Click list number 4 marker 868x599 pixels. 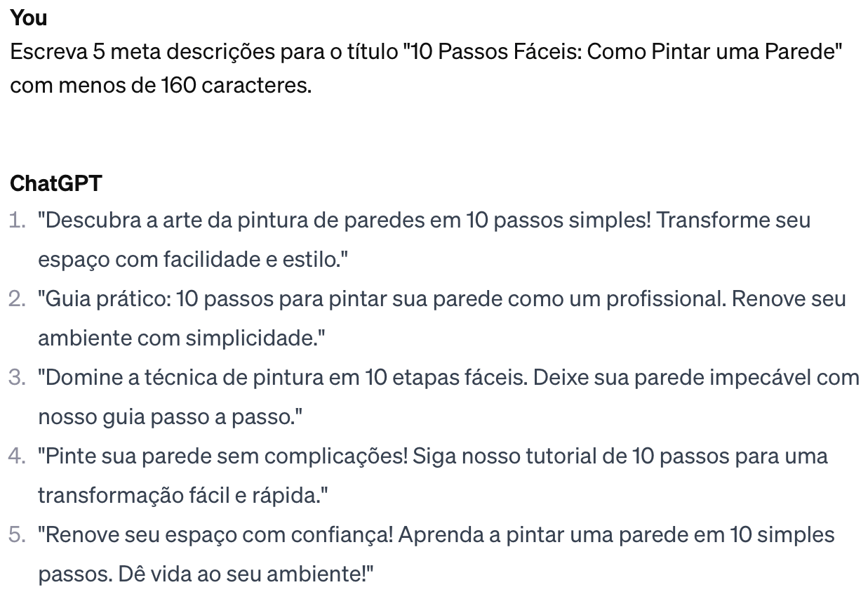pyautogui.click(x=18, y=456)
